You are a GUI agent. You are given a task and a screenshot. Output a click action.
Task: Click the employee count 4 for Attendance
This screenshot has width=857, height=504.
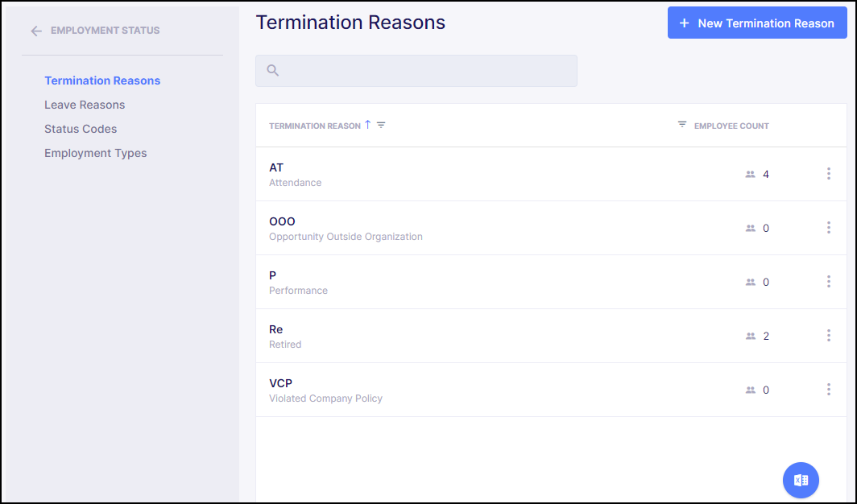766,174
